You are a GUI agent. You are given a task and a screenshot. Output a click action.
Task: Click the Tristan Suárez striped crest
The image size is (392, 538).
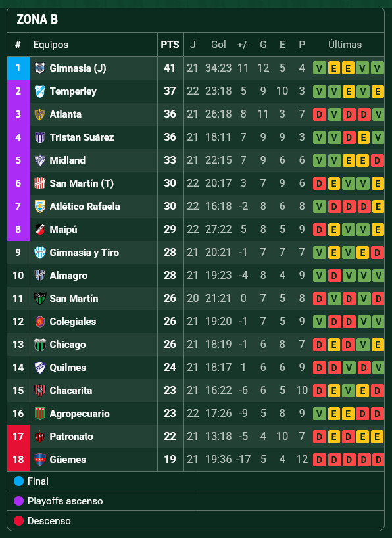coord(40,137)
